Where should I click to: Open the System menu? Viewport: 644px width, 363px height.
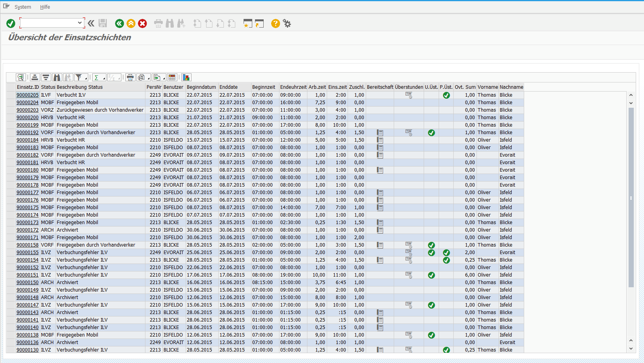[x=23, y=7]
